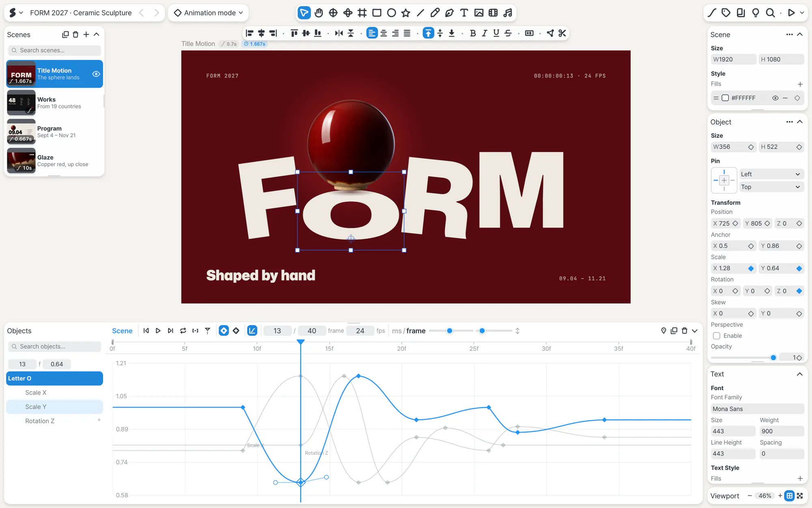Open the easing curve icon in top right
This screenshot has height=508, width=812.
pyautogui.click(x=712, y=13)
